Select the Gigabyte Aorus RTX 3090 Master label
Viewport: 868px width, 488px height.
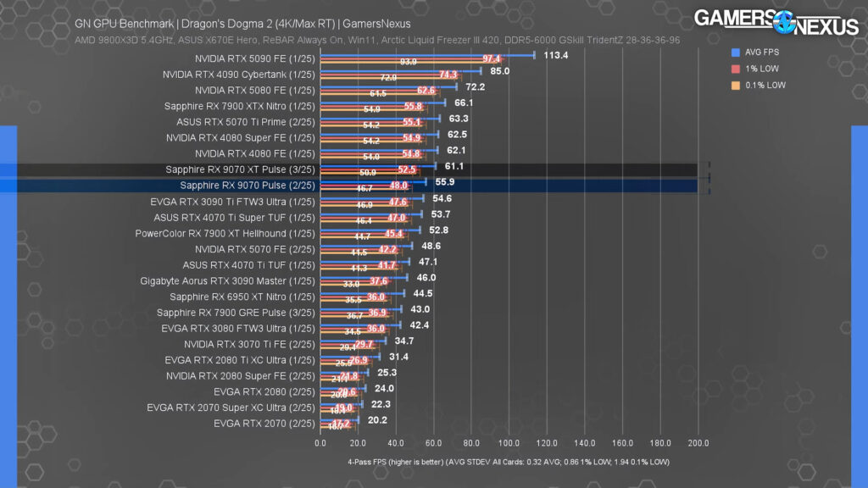click(227, 281)
